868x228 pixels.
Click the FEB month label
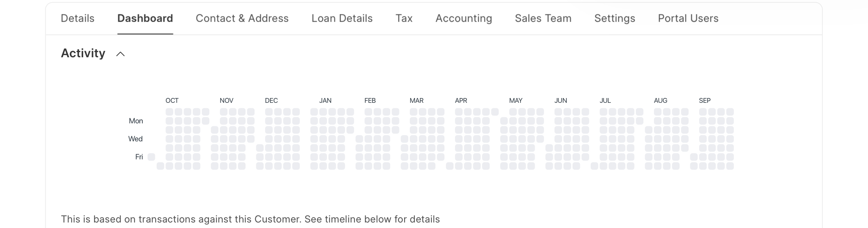[x=370, y=100]
